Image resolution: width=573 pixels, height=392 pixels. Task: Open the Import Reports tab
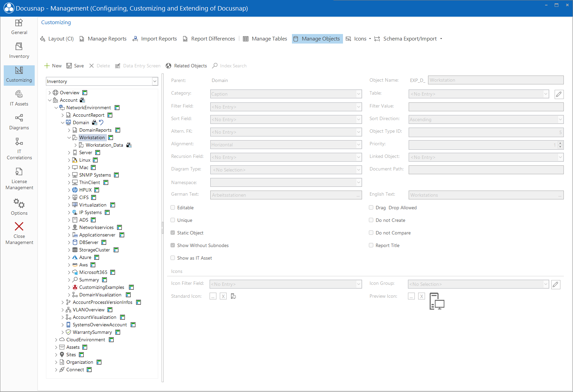click(155, 39)
